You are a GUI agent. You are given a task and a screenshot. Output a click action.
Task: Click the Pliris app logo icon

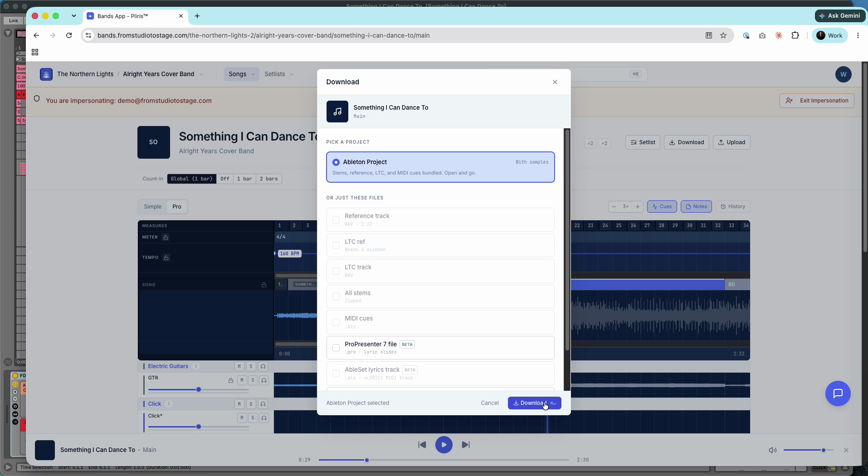click(x=46, y=74)
